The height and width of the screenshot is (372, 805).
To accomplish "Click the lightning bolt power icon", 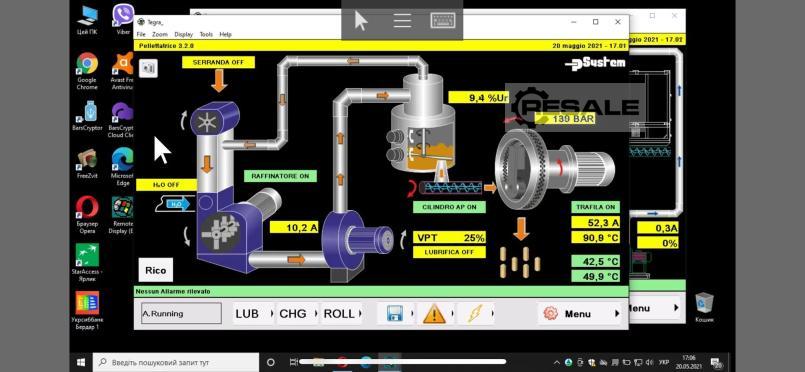I will click(x=475, y=313).
